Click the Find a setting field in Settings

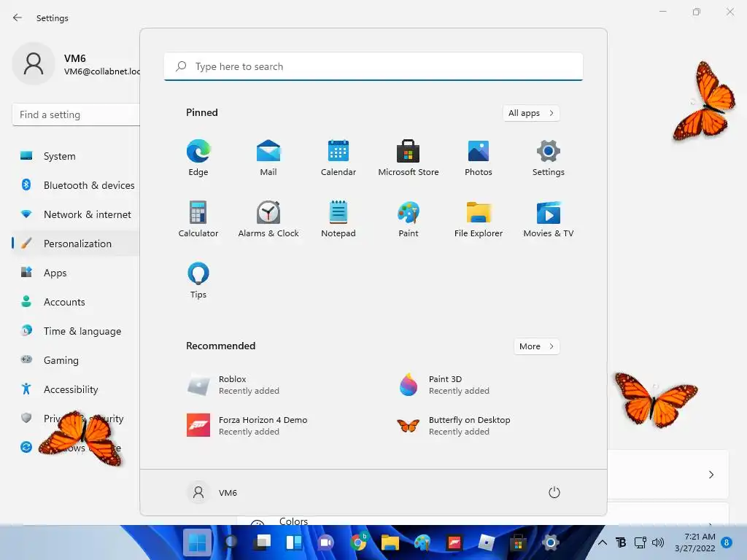coord(76,114)
